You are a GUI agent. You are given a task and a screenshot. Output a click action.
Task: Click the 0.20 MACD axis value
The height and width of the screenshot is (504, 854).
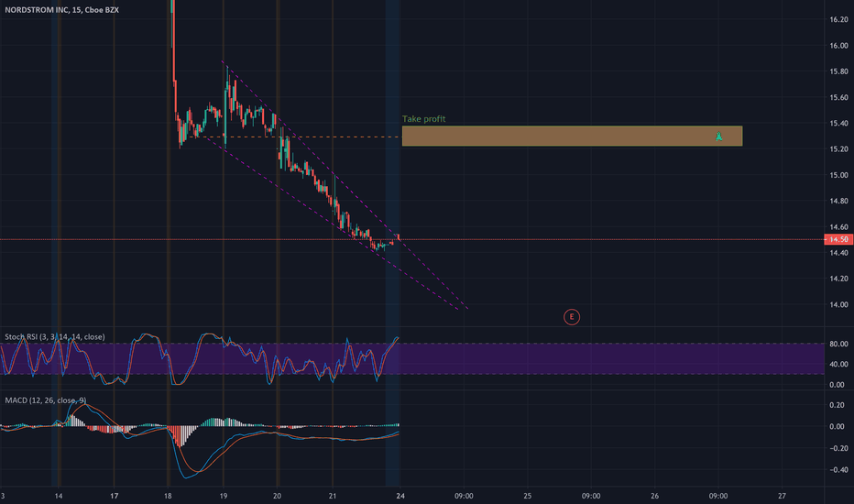(x=838, y=405)
